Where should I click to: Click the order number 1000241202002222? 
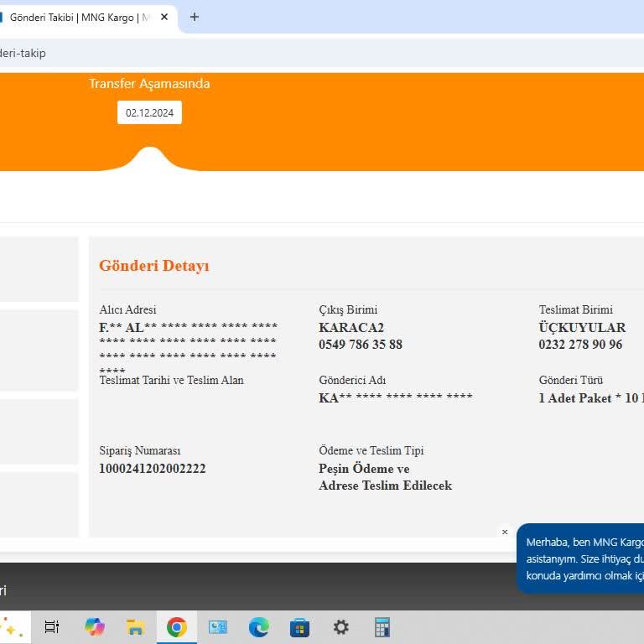point(153,469)
